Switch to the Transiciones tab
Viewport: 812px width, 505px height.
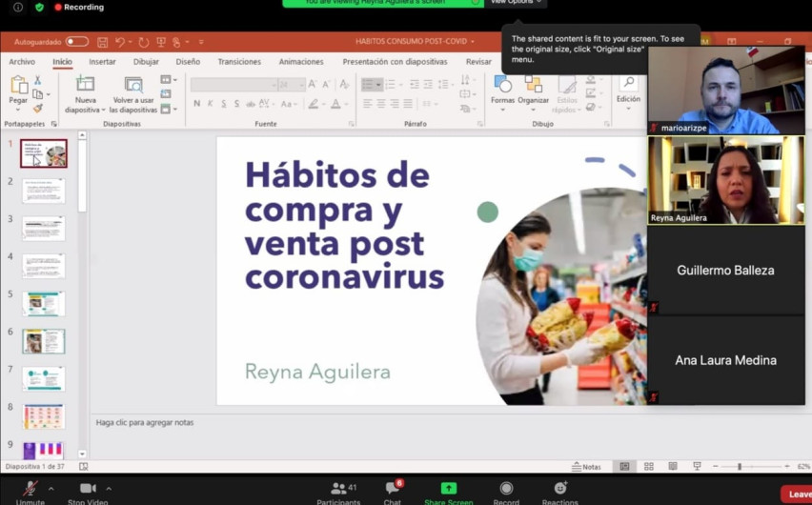[239, 62]
